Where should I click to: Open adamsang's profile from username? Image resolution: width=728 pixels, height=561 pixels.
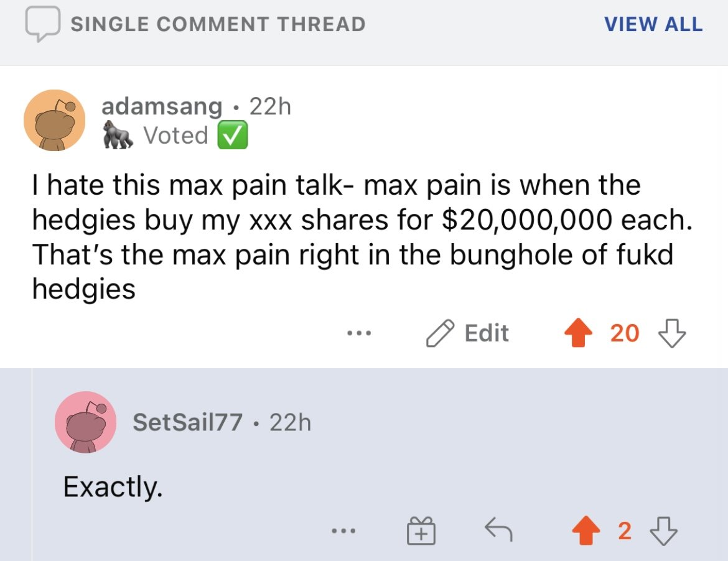(x=162, y=107)
